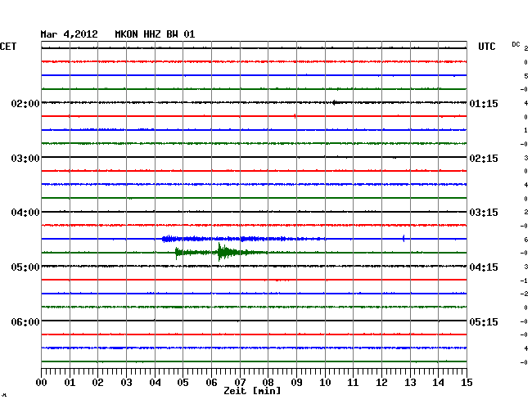The height and width of the screenshot is (404, 532).
Task: Click the CET time label "05:00"
Action: point(25,267)
